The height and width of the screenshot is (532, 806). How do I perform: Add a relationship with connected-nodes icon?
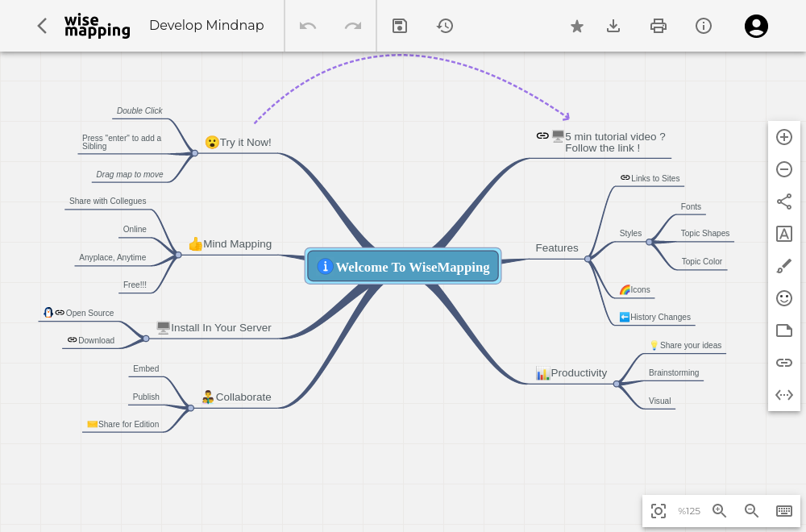click(x=784, y=202)
